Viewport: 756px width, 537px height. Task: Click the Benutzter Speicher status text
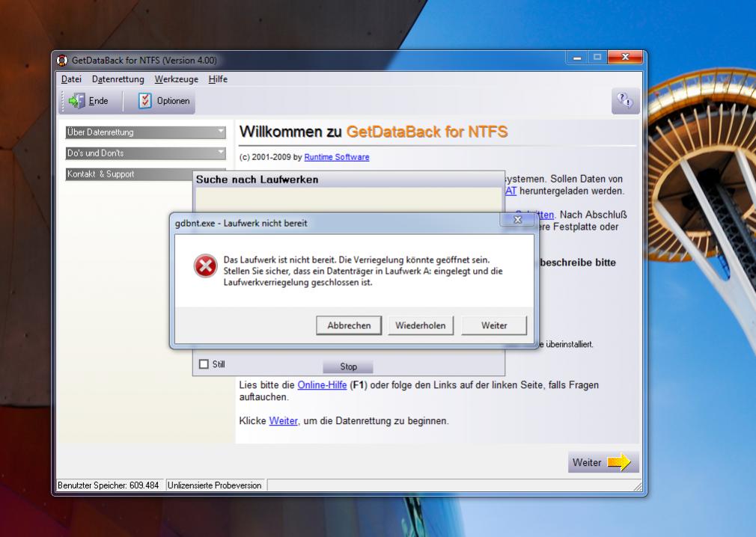108,485
